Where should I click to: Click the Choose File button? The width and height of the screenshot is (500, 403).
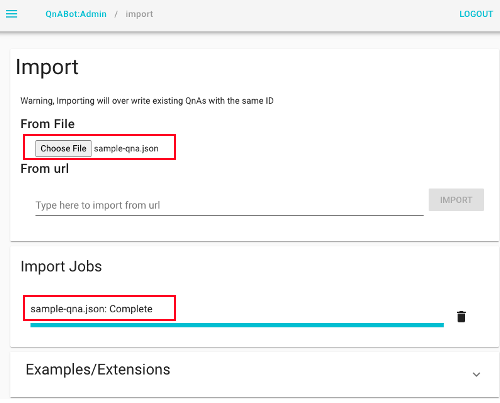(63, 148)
